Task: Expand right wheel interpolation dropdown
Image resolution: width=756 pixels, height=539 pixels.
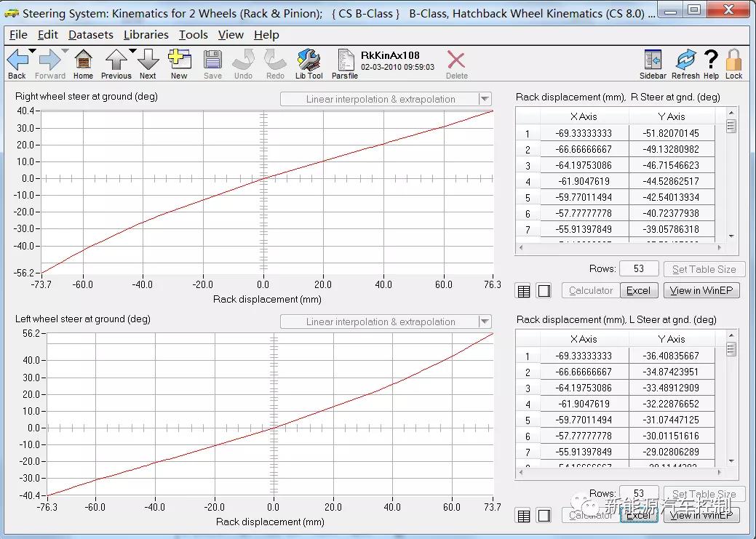Action: (485, 99)
